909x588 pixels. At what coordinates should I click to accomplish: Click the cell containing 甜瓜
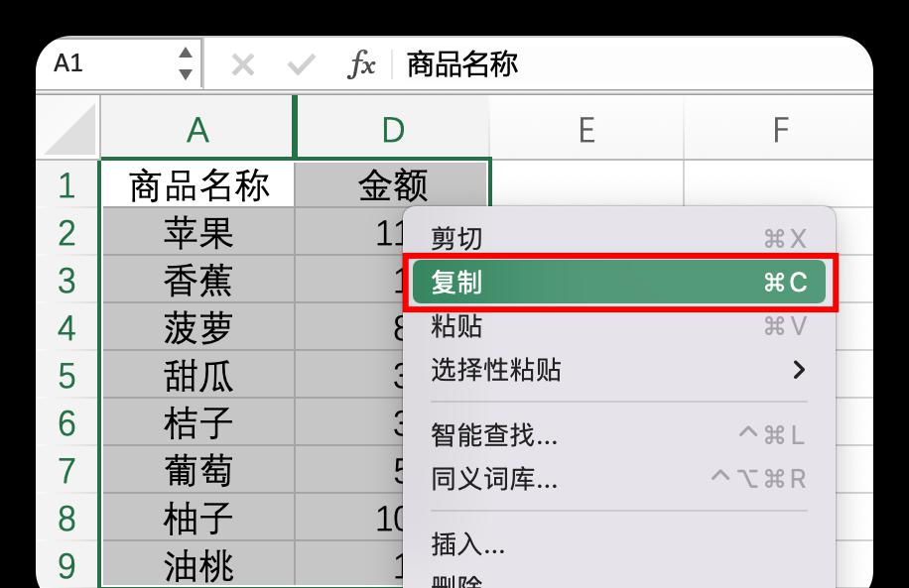(198, 376)
